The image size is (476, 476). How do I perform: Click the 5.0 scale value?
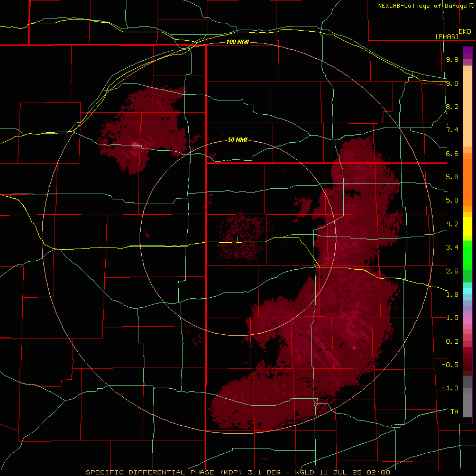(452, 200)
